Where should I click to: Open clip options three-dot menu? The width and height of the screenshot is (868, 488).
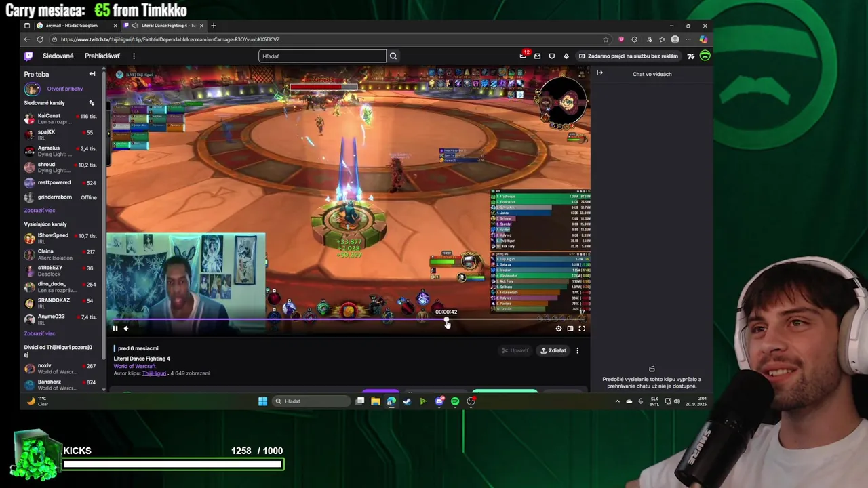coord(578,350)
